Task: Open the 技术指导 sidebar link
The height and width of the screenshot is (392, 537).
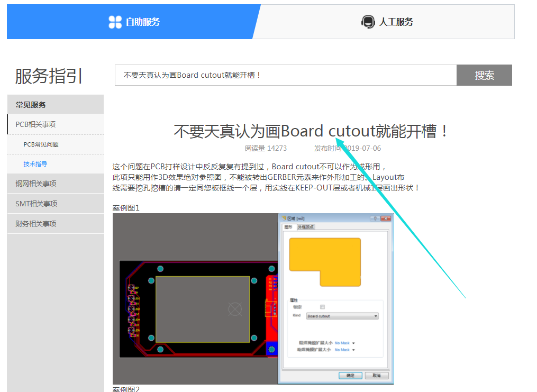Action: [x=35, y=164]
